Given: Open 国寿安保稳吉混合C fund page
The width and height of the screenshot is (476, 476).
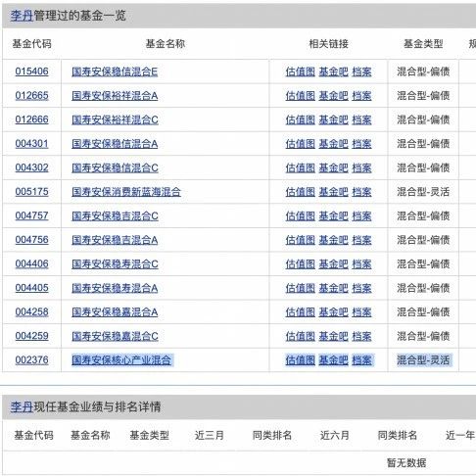Looking at the screenshot, I should [115, 216].
